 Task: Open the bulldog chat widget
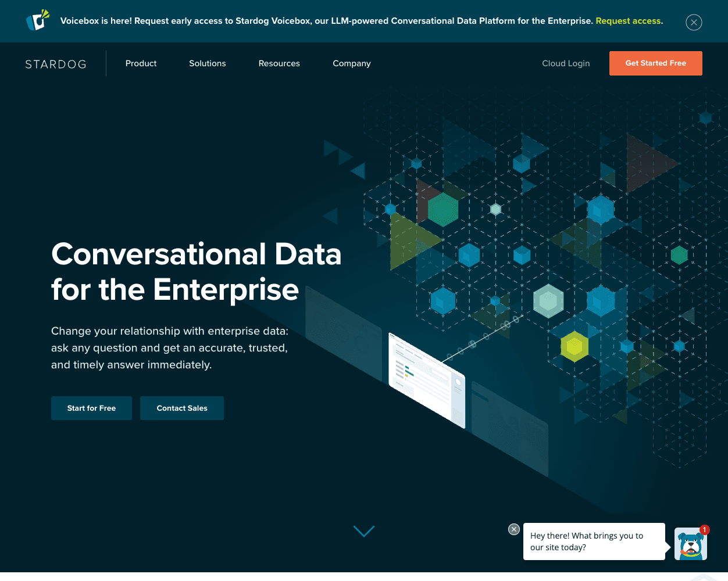click(690, 545)
